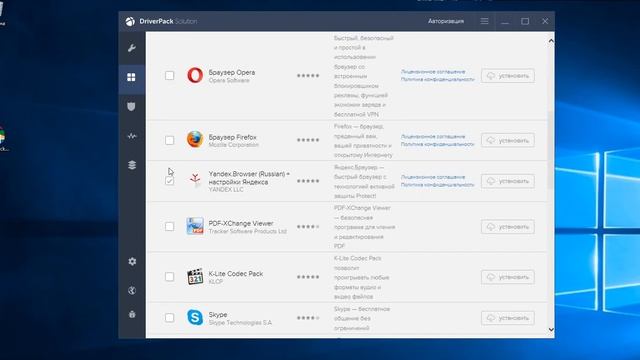
Task: Click the 'Браузер Opera' title text
Action: [232, 72]
